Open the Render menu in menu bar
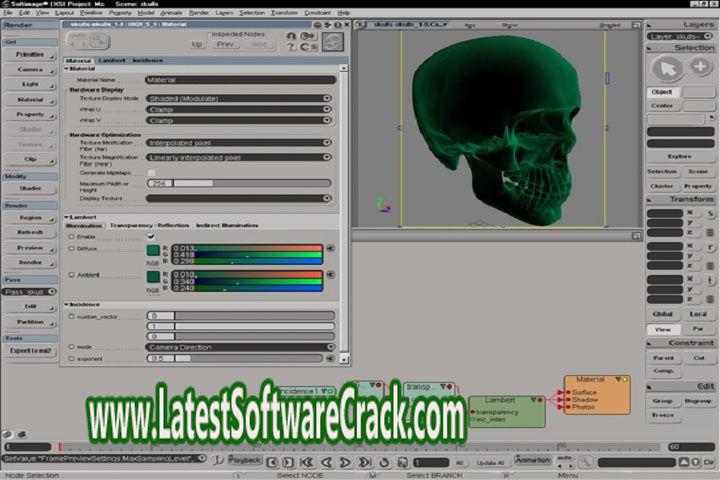The image size is (720, 480). (199, 12)
